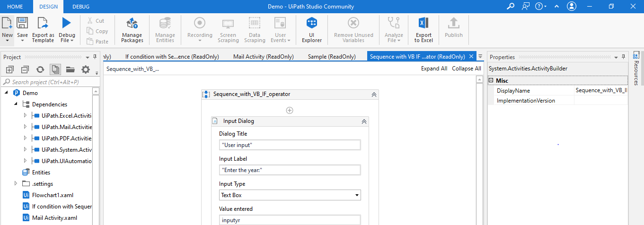The width and height of the screenshot is (644, 225).
Task: Click the Search project field
Action: pos(50,82)
